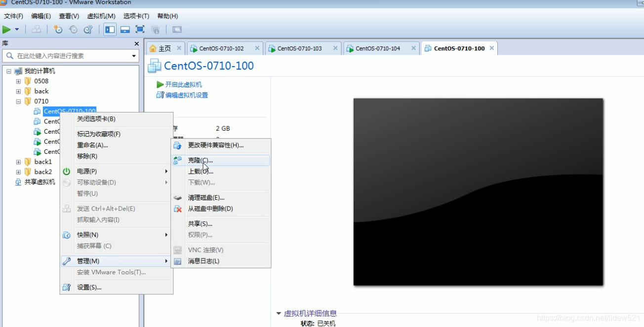Open the snapshot manager wrench-clock icon

pos(88,30)
